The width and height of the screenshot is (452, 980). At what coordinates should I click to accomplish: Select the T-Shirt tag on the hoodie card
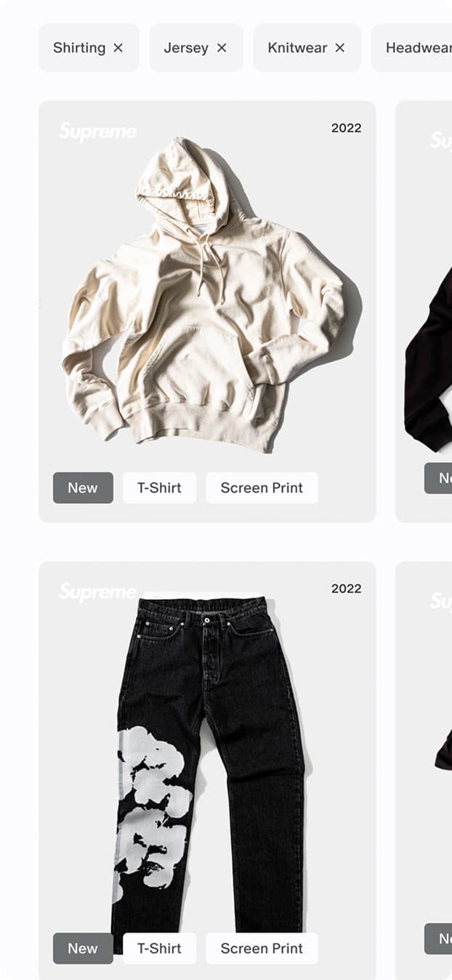(x=159, y=488)
